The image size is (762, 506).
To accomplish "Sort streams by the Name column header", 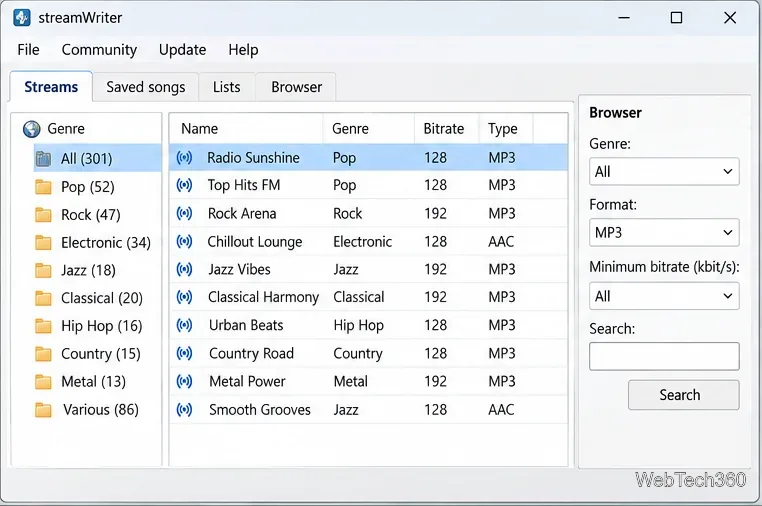I will pyautogui.click(x=246, y=129).
